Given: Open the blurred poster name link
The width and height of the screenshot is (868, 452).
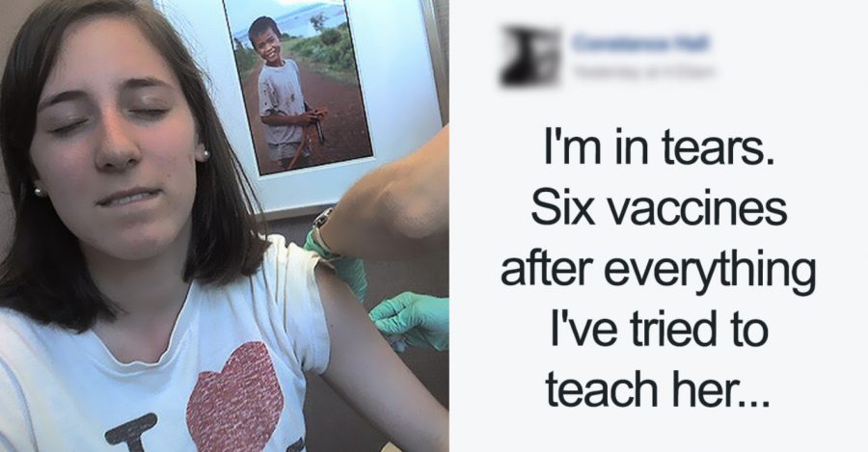Looking at the screenshot, I should (641, 43).
